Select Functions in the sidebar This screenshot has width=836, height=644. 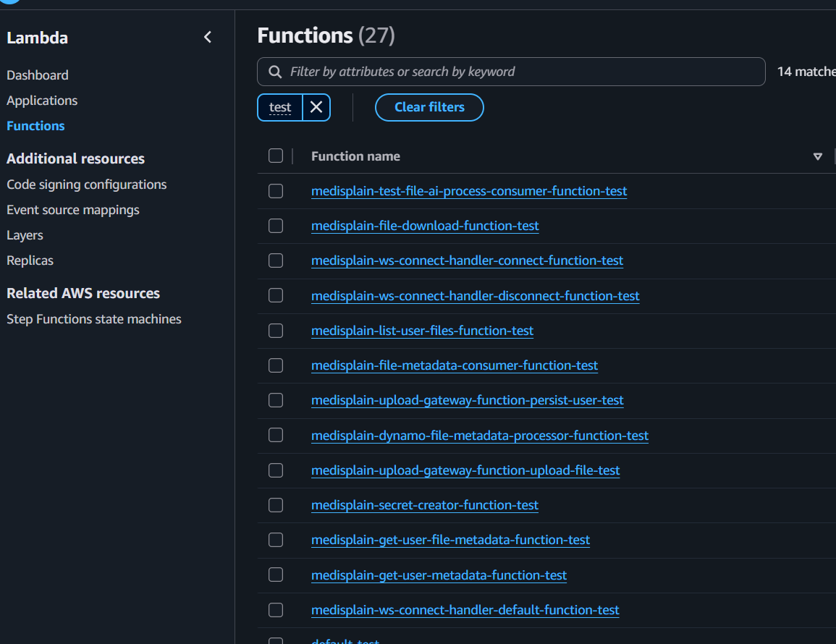click(35, 126)
